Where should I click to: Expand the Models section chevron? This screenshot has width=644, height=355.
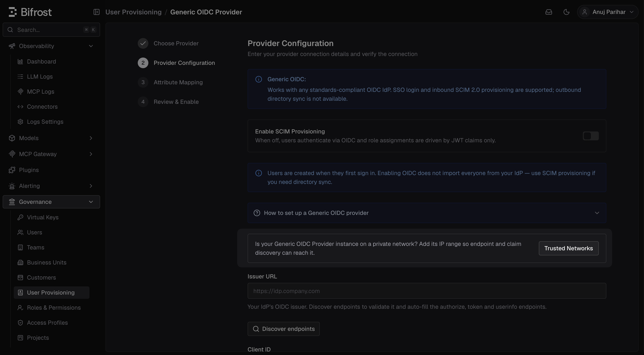pos(91,138)
